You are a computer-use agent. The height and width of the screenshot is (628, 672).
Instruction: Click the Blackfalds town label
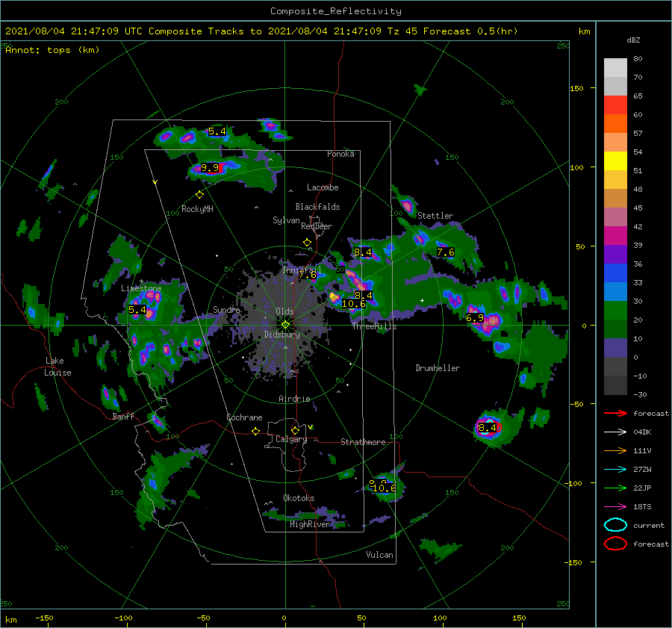(x=317, y=207)
